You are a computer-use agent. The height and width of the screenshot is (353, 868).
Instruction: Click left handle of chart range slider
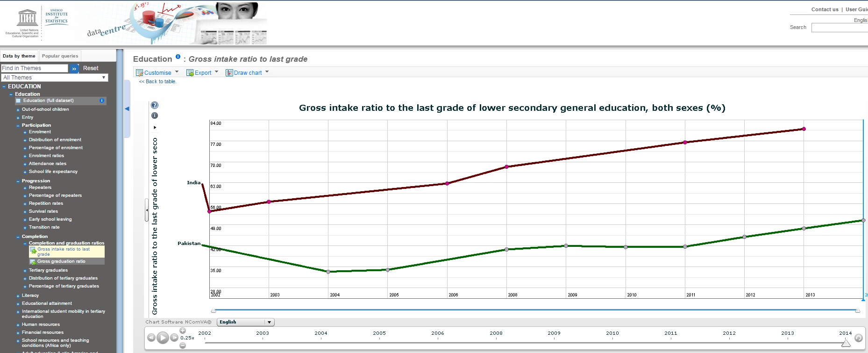[213, 310]
